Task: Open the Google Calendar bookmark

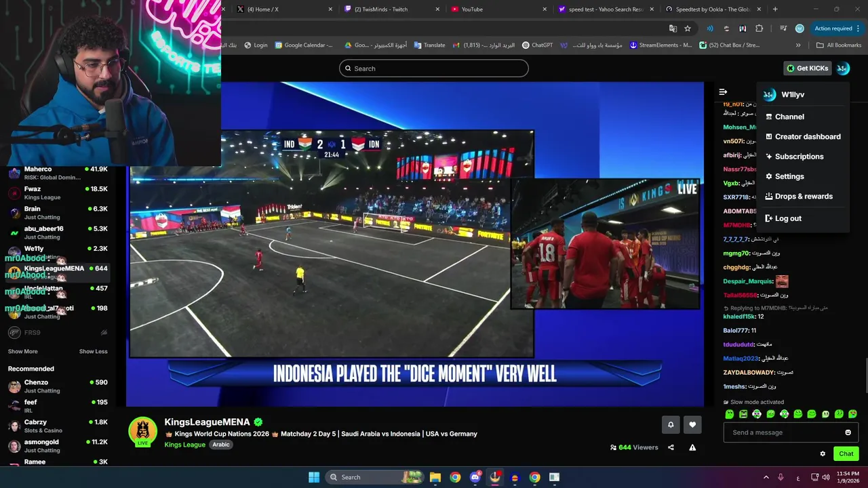Action: [304, 45]
